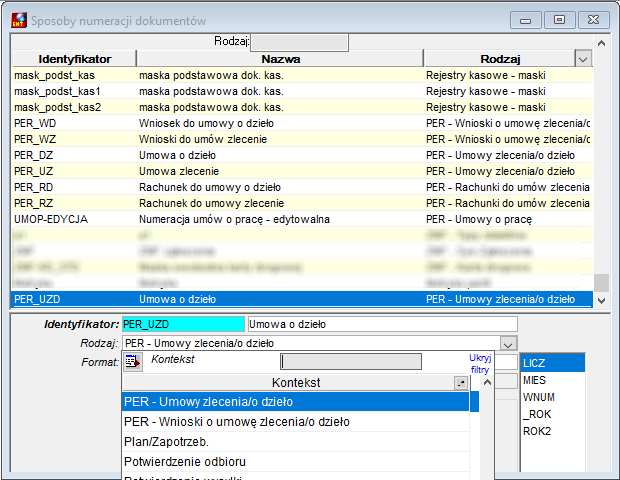
Task: Select row PER_RZ
Action: pyautogui.click(x=302, y=203)
